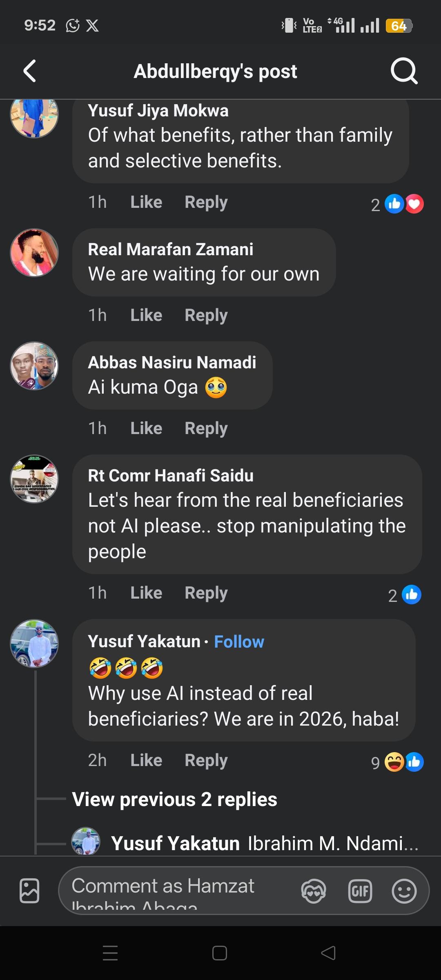Like Rt Comr Hanafi Saidu's comment

coord(146,593)
